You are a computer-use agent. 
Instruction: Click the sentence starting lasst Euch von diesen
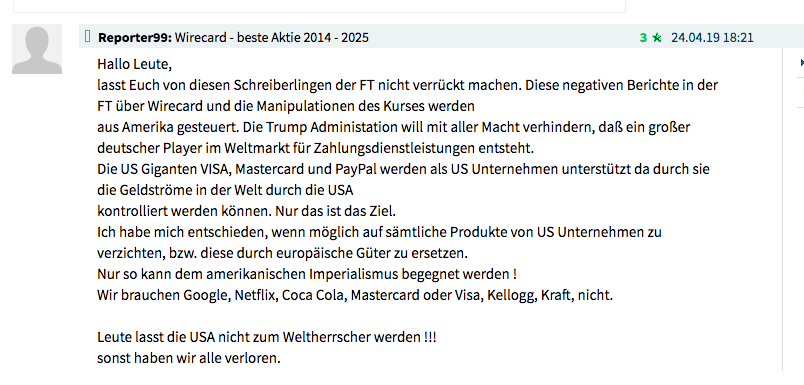coord(408,85)
